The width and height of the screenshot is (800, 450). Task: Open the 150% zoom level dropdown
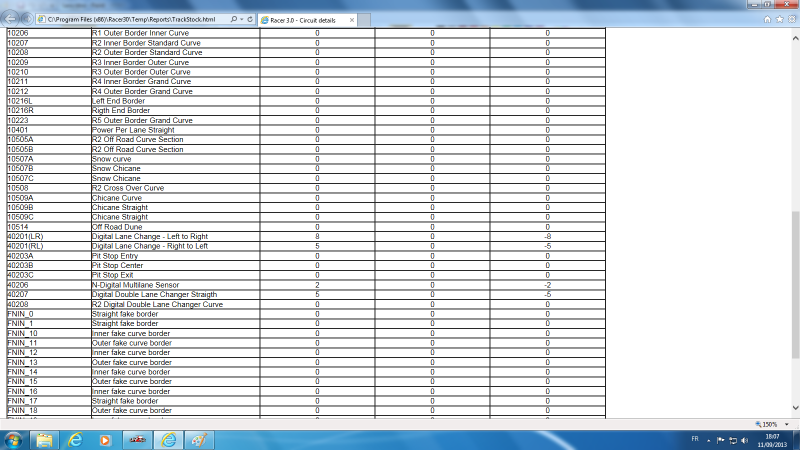click(x=789, y=424)
